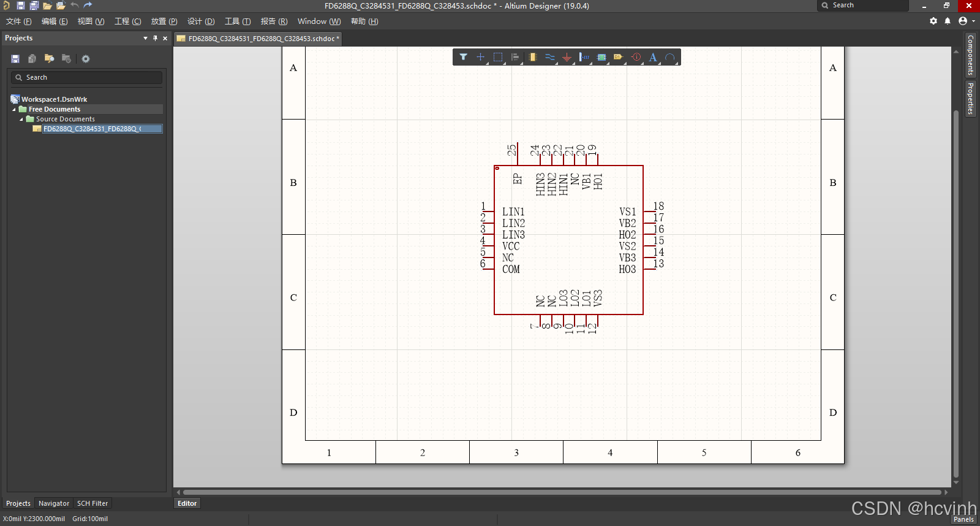Undo the last action
The image size is (980, 526).
(x=74, y=6)
